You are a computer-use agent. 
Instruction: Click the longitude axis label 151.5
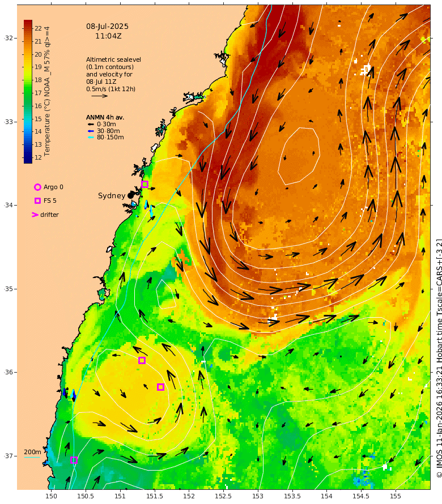(154, 496)
